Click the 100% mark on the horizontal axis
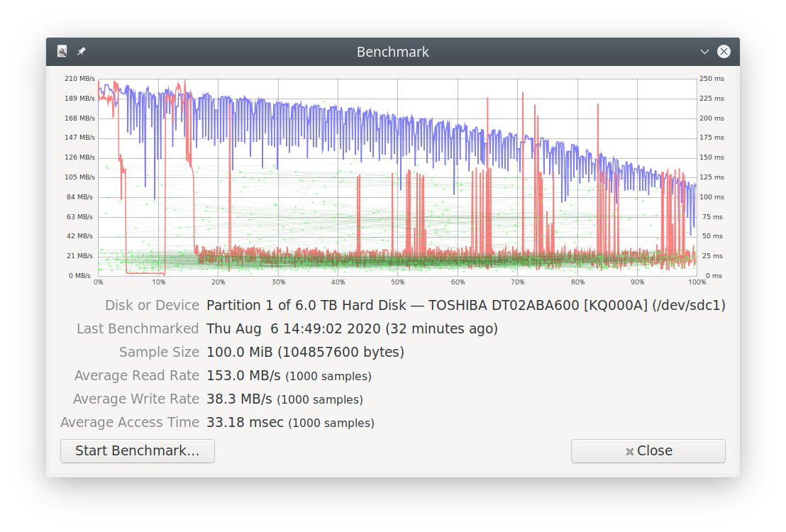 point(697,282)
